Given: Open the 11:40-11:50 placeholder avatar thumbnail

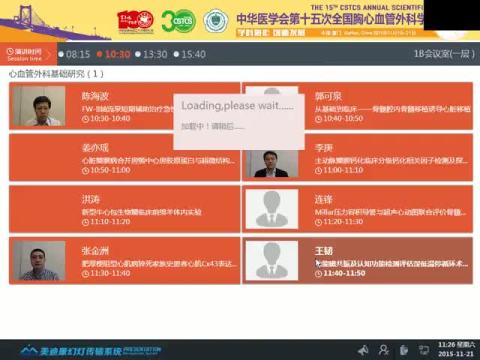Looking at the screenshot, I should 272,261.
